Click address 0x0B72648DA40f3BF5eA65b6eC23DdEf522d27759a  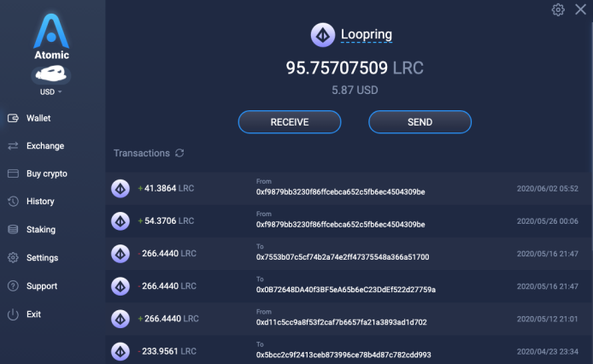[346, 290]
